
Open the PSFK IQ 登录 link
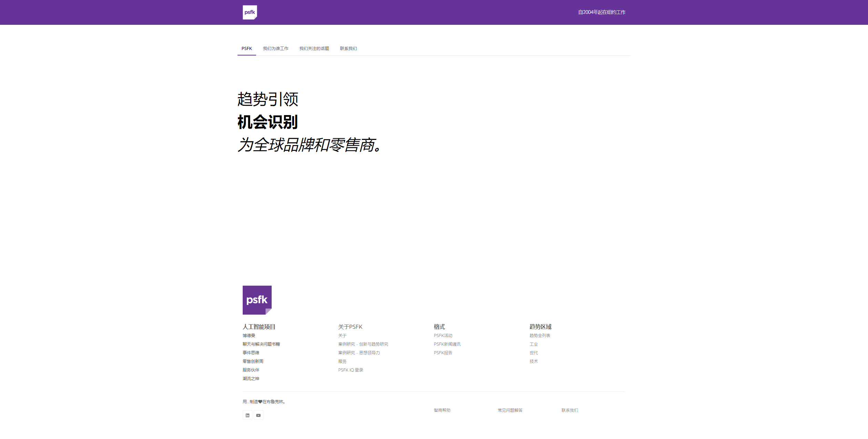(x=351, y=370)
